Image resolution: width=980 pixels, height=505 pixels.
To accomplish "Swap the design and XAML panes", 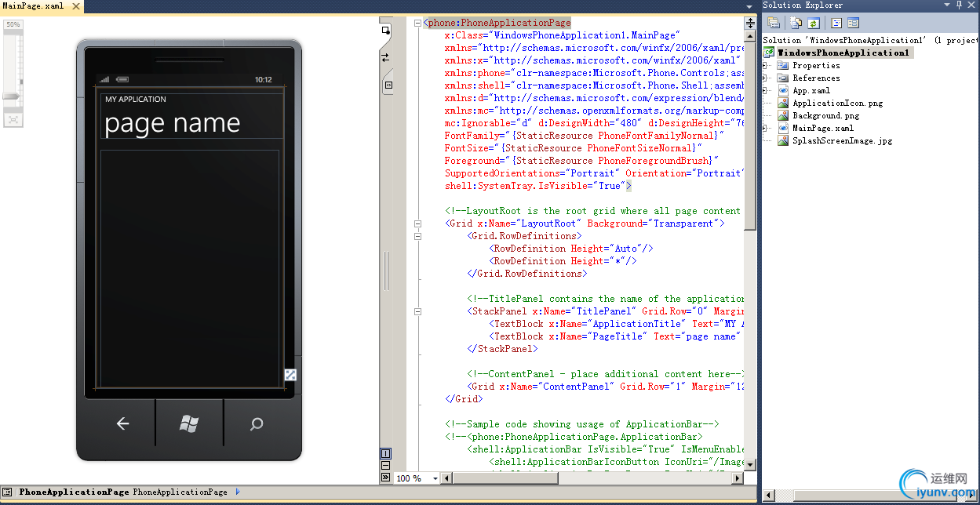I will [385, 58].
